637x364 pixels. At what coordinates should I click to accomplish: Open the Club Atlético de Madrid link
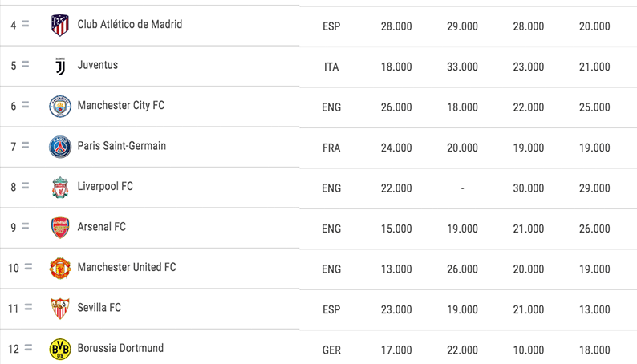click(x=129, y=25)
